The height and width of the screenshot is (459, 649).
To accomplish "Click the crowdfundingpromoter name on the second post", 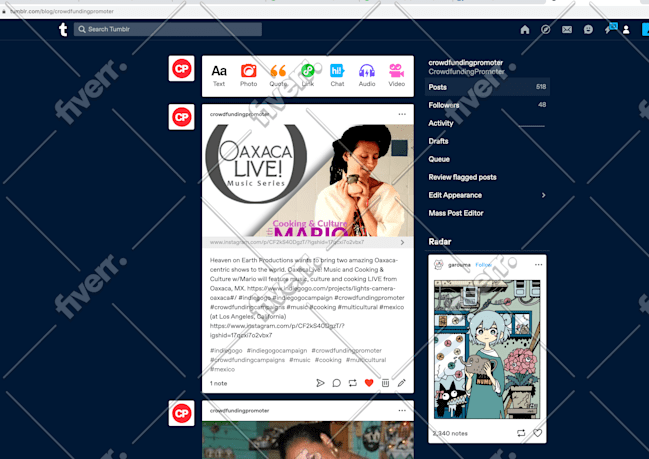I will point(239,411).
